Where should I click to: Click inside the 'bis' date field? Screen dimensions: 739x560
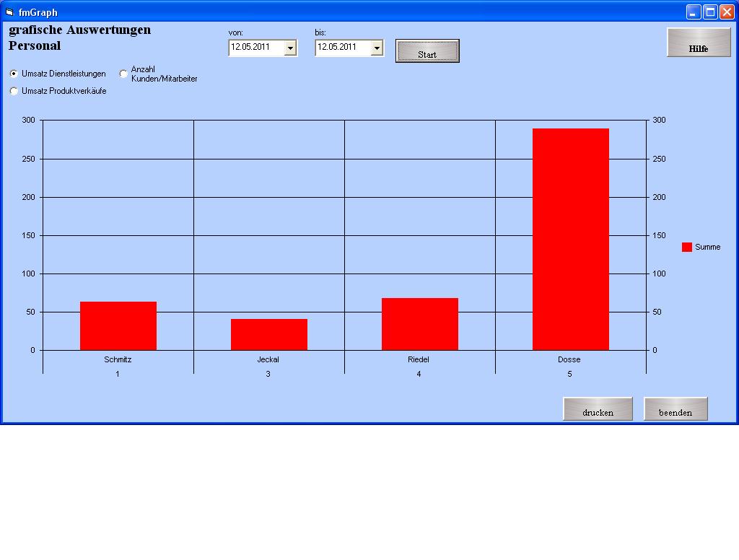tap(342, 48)
